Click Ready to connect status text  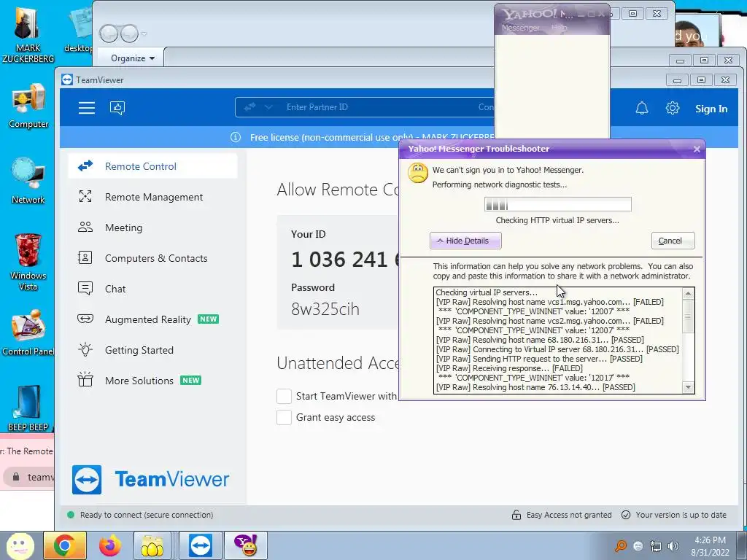(146, 515)
